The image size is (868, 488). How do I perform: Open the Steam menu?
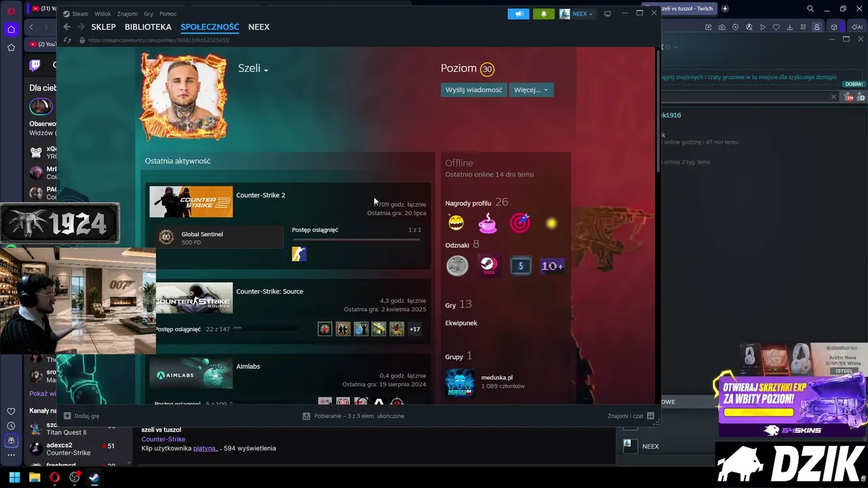pos(80,14)
